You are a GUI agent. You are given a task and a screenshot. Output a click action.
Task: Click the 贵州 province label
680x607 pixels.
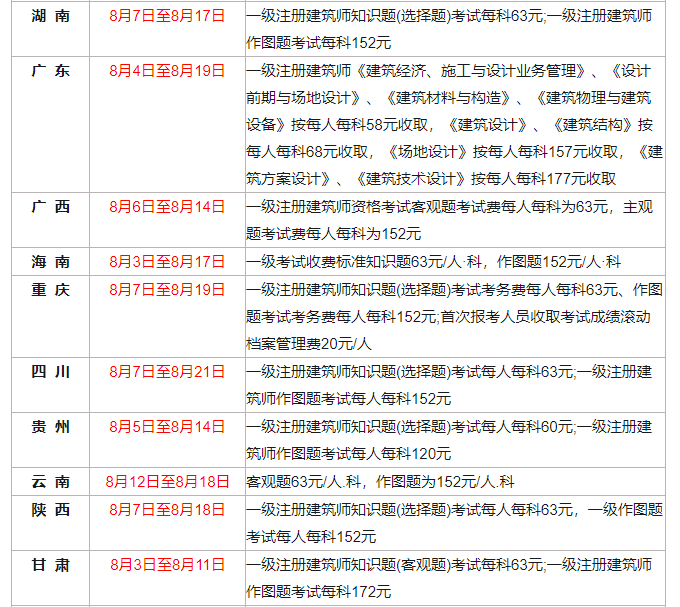[50, 426]
